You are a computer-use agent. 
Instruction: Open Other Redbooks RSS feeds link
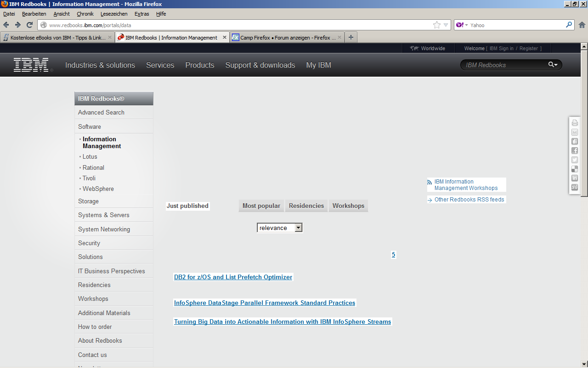click(x=469, y=200)
